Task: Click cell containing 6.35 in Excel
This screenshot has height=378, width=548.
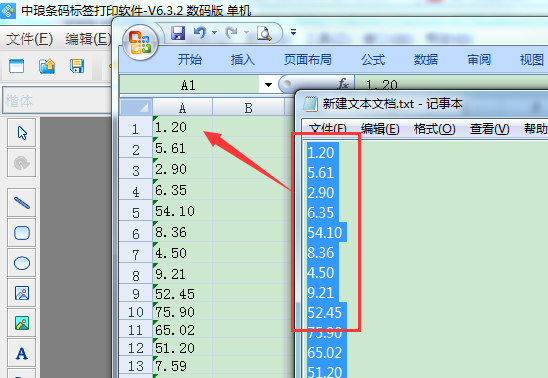Action: point(182,190)
